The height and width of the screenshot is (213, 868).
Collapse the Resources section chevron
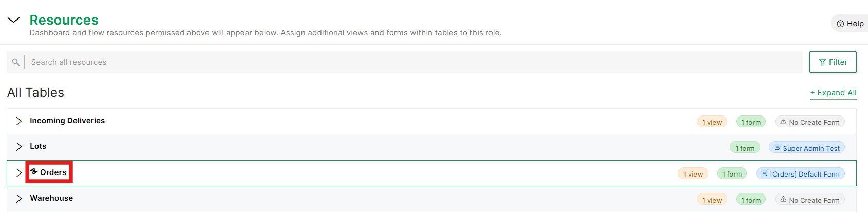pos(13,20)
